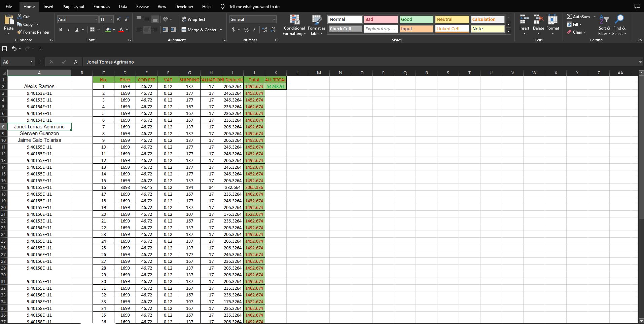The image size is (644, 324).
Task: Open the Formulas tab
Action: click(102, 6)
